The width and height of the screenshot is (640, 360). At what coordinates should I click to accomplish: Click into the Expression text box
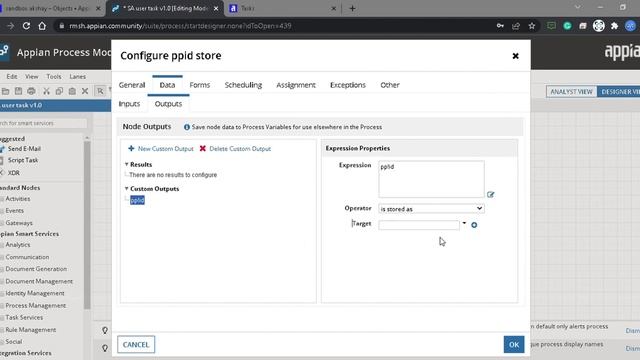tap(431, 179)
